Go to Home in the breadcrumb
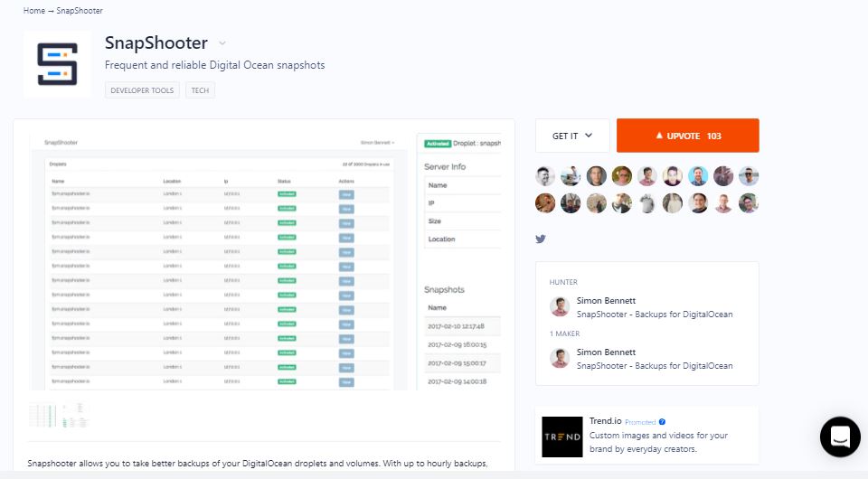This screenshot has height=479, width=868. pyautogui.click(x=33, y=11)
